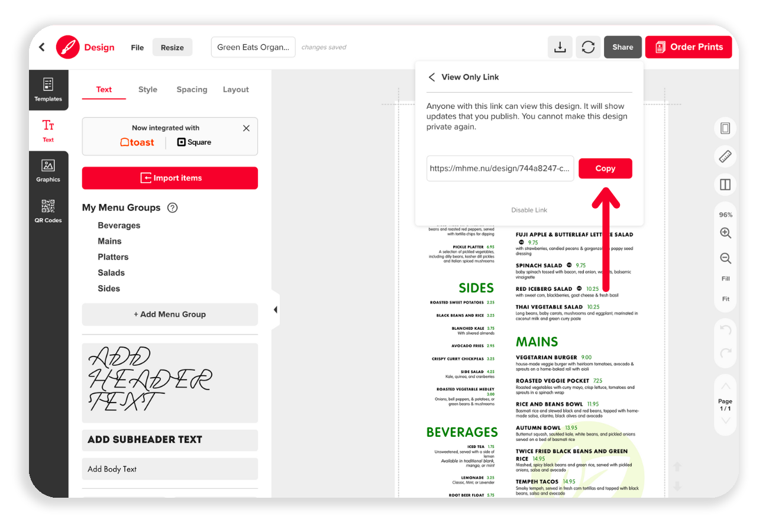
Task: Switch to the Spacing tab
Action: click(192, 89)
